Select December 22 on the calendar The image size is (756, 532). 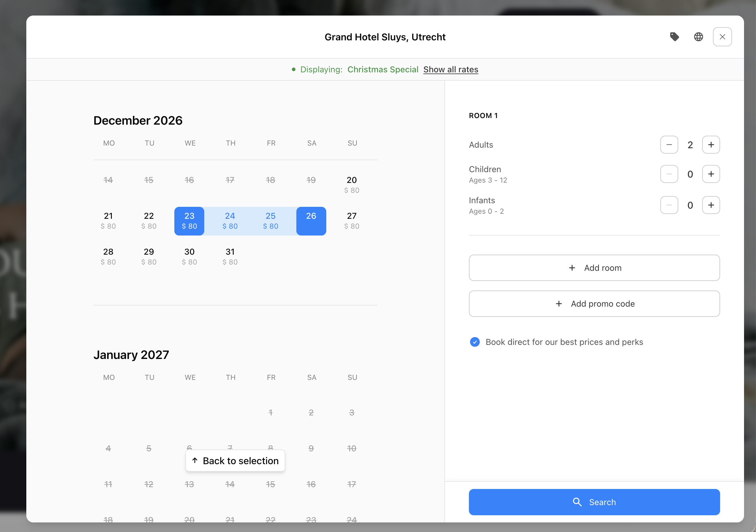149,221
